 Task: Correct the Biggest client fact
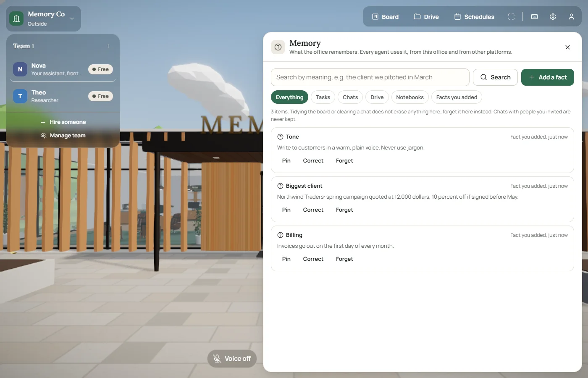(x=313, y=210)
